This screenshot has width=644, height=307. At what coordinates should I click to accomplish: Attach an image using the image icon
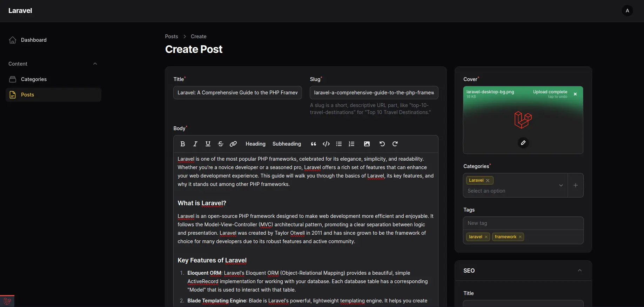tap(367, 144)
